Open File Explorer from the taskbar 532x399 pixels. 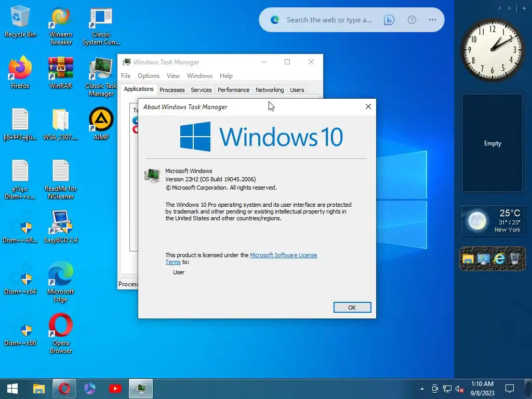[38, 389]
